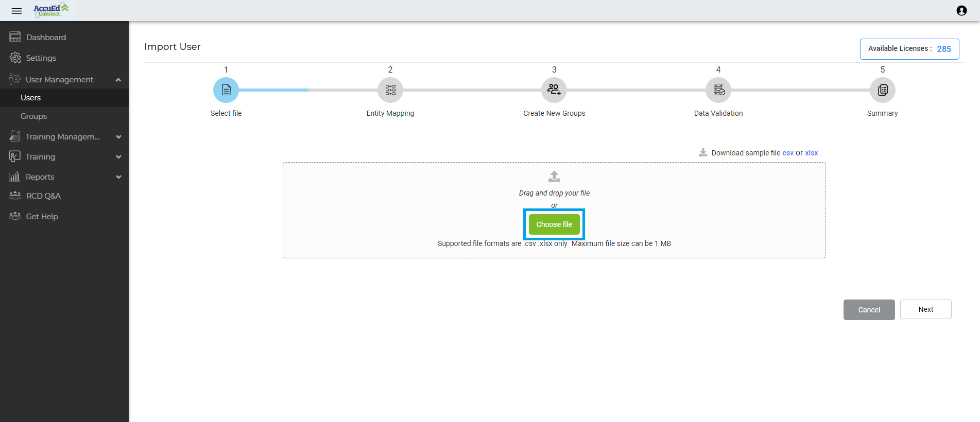Screen dimensions: 980x422
Task: Click the Data Validation step icon
Action: [718, 90]
